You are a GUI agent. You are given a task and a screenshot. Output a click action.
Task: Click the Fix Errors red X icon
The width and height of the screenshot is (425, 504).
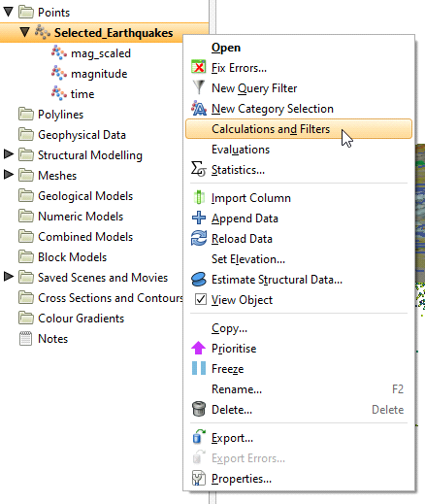[x=199, y=67]
